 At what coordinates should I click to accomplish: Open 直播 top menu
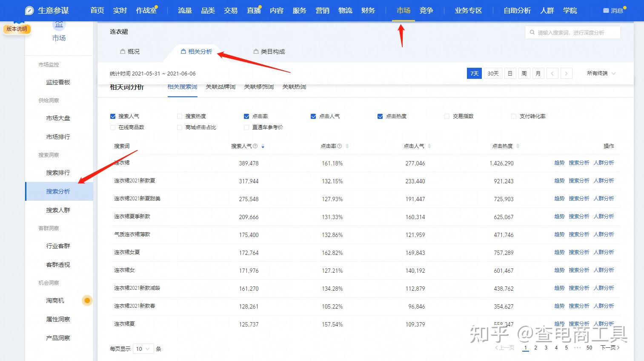(254, 10)
